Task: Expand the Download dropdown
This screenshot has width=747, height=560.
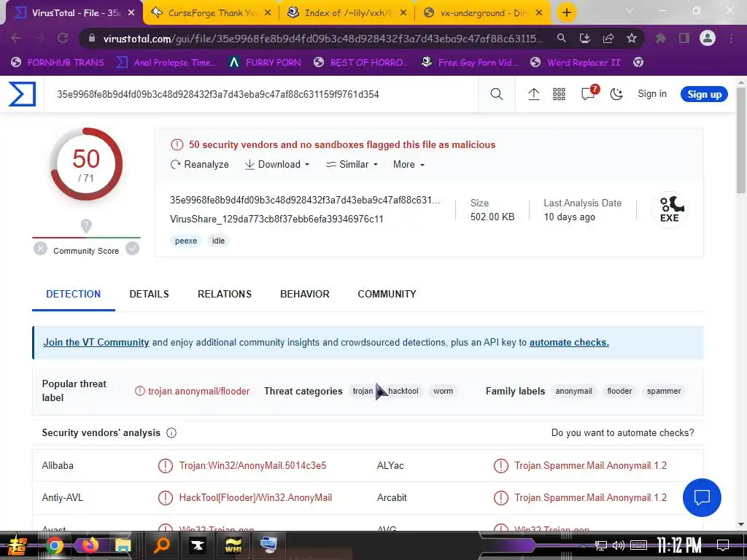Action: 276,164
